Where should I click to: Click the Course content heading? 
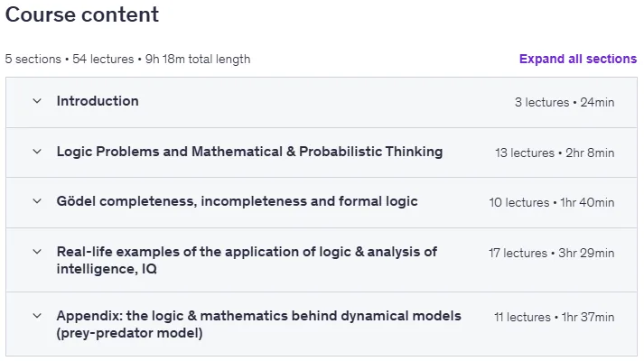point(81,14)
